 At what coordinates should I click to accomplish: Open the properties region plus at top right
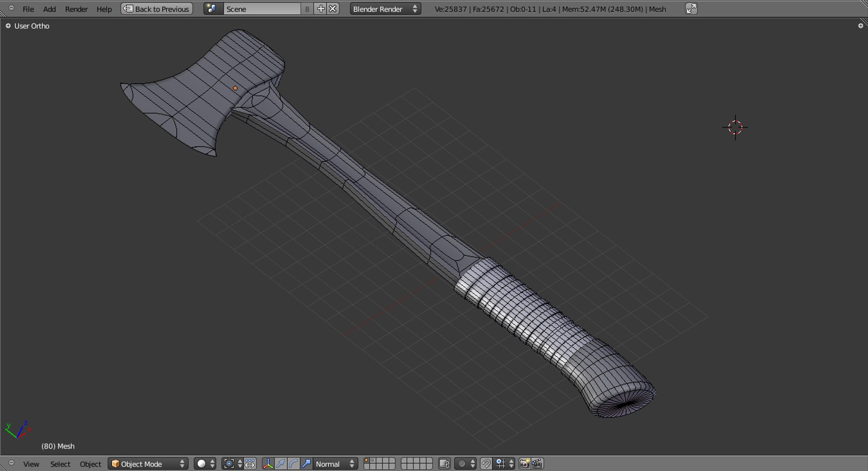click(x=861, y=26)
